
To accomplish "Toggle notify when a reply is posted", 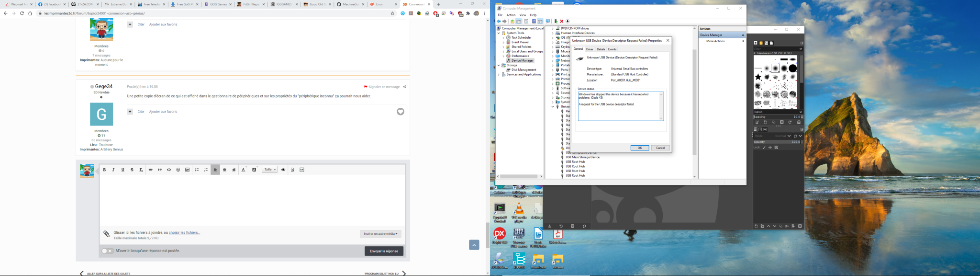I will 107,251.
